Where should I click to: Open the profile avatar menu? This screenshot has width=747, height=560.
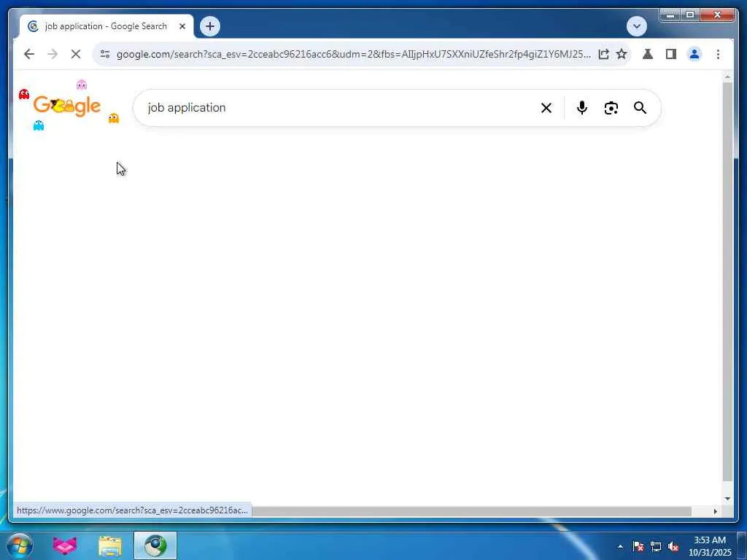(694, 54)
